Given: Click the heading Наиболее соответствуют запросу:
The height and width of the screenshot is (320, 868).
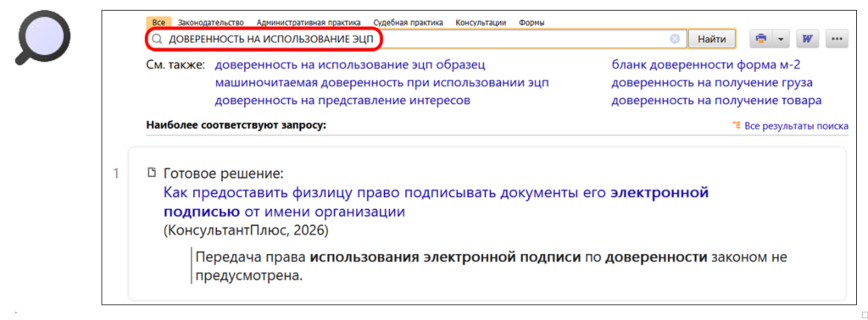Looking at the screenshot, I should tap(236, 125).
